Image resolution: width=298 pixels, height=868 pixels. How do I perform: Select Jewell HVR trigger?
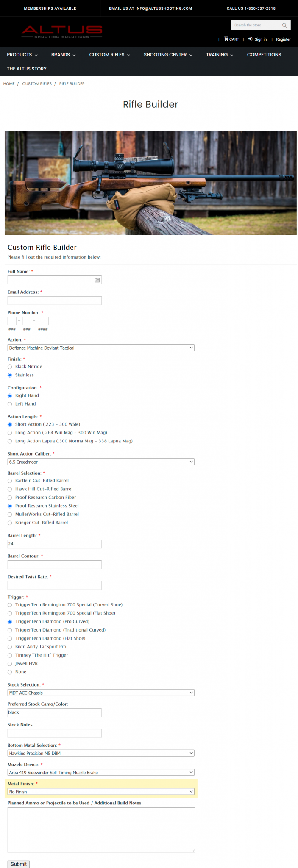click(10, 664)
